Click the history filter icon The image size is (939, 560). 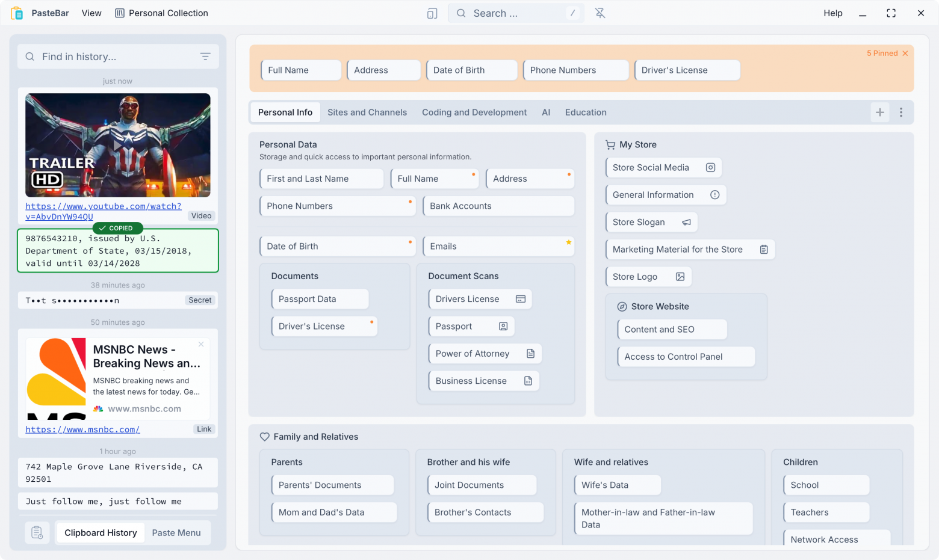(205, 57)
